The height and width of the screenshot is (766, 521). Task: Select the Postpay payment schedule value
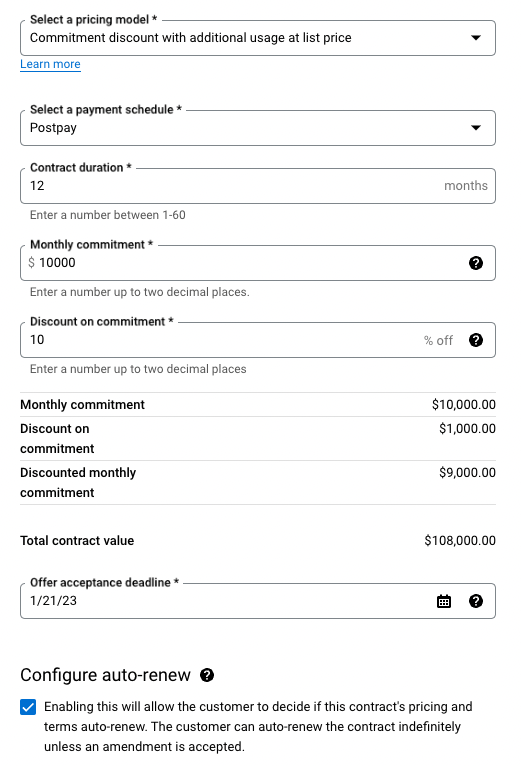click(x=53, y=128)
